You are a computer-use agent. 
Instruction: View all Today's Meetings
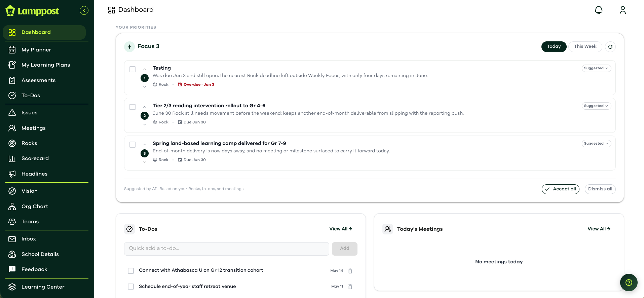[599, 229]
